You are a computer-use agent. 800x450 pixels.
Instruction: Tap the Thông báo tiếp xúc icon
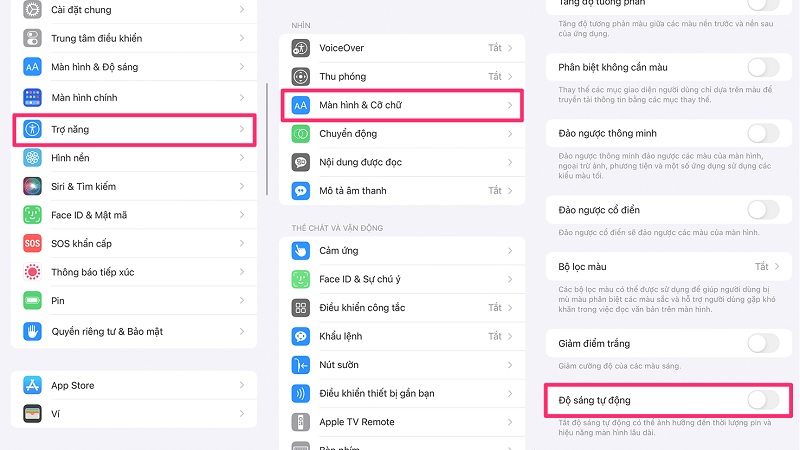(x=32, y=272)
